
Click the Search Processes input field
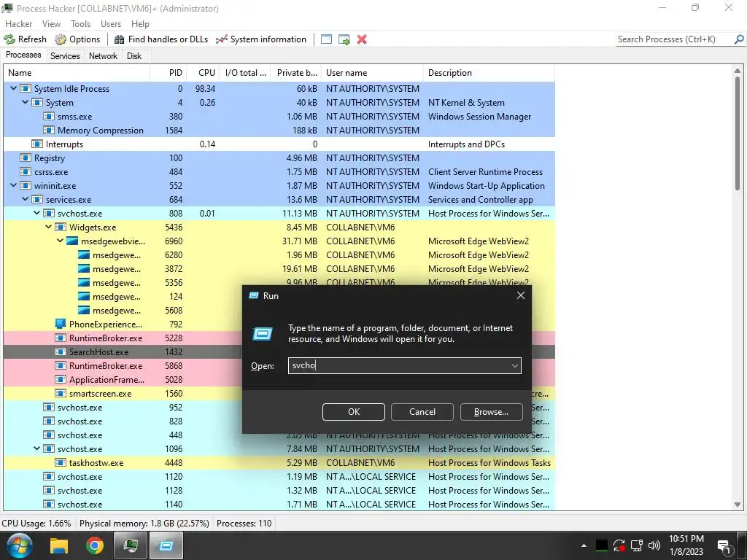pos(675,39)
